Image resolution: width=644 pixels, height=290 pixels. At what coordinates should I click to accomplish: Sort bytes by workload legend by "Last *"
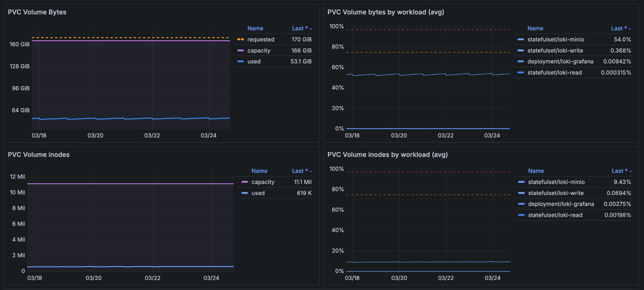620,28
